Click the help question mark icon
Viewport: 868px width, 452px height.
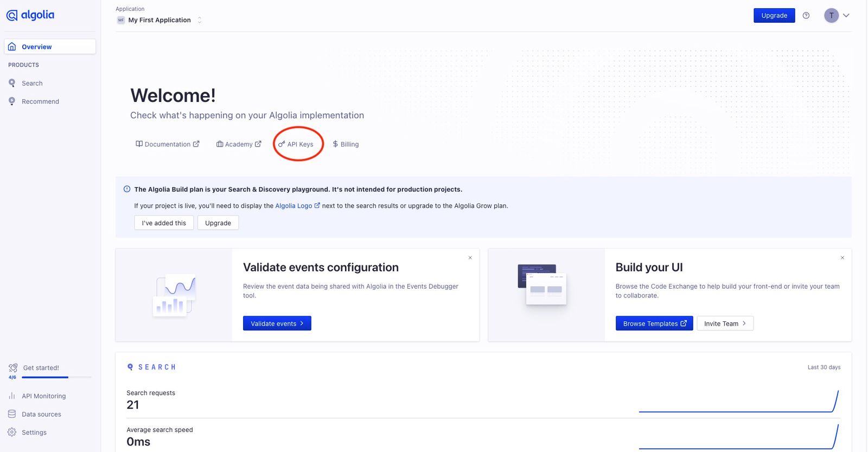coord(806,15)
